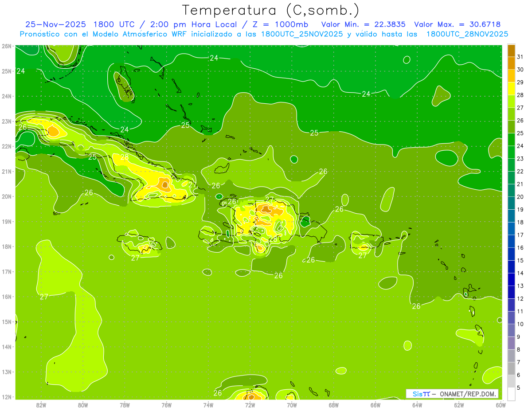Pick the purple swatch between 9 and 10
Screen dimensions: 532x411
[x=512, y=330]
